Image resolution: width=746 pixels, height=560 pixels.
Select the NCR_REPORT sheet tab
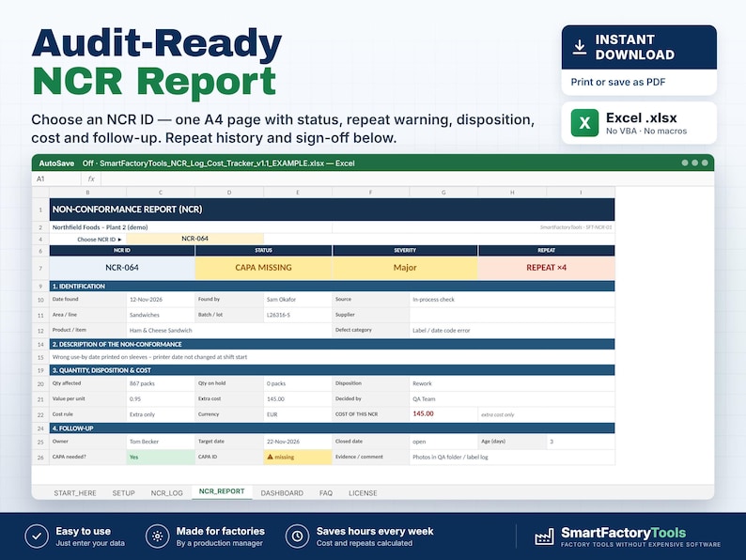click(222, 491)
